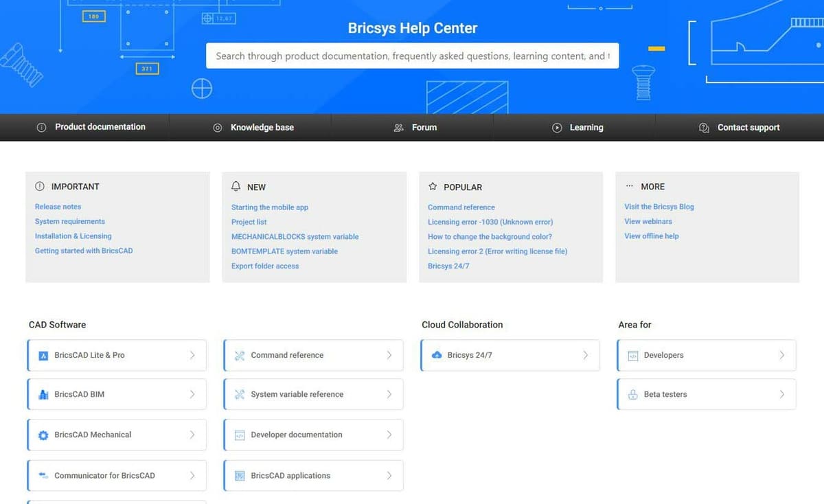Screen dimensions: 824x504
Task: Expand BricsCAD Lite & Pro chevron
Action: click(192, 356)
